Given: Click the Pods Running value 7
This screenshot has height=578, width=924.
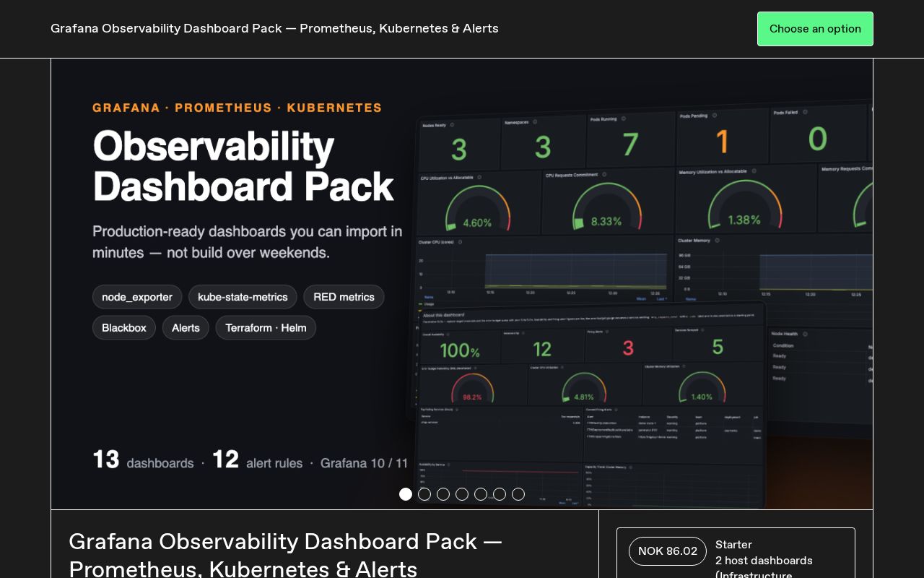Looking at the screenshot, I should 630,144.
